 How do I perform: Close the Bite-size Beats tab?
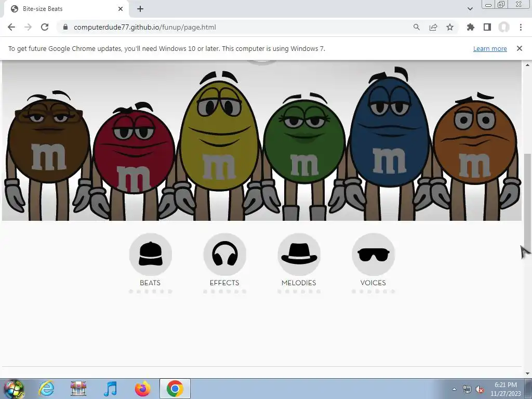pos(121,9)
